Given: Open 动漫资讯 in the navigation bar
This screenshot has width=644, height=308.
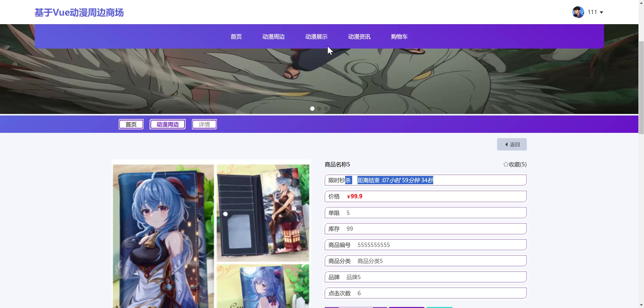Looking at the screenshot, I should (x=359, y=37).
